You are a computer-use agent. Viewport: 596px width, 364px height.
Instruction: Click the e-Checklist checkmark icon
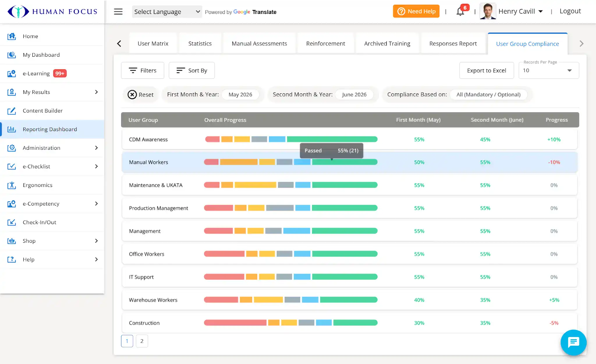[x=12, y=166]
